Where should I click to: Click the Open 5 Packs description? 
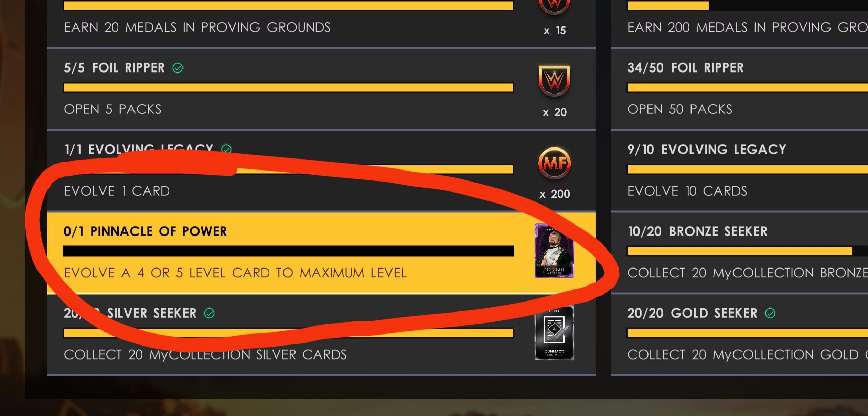[112, 109]
